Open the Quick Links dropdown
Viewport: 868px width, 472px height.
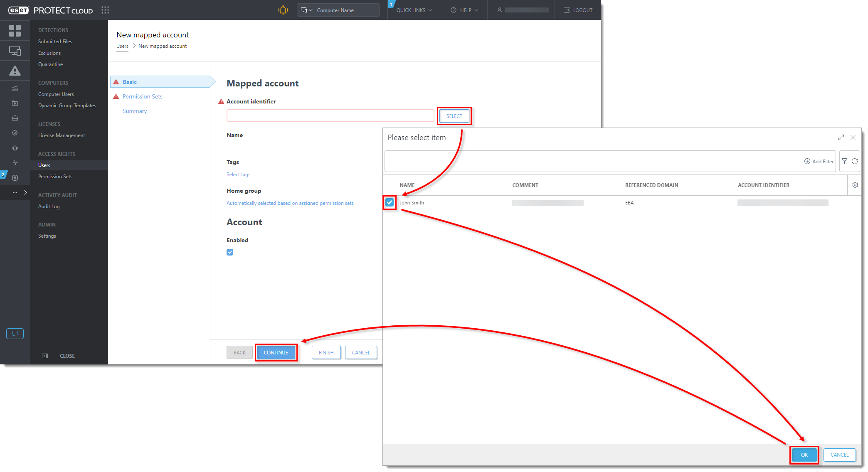click(414, 10)
